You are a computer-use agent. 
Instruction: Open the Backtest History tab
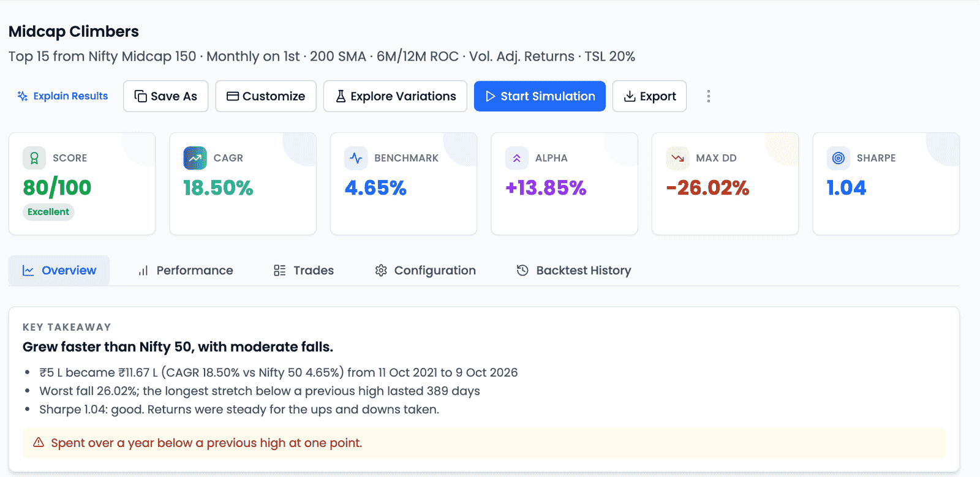tap(574, 271)
